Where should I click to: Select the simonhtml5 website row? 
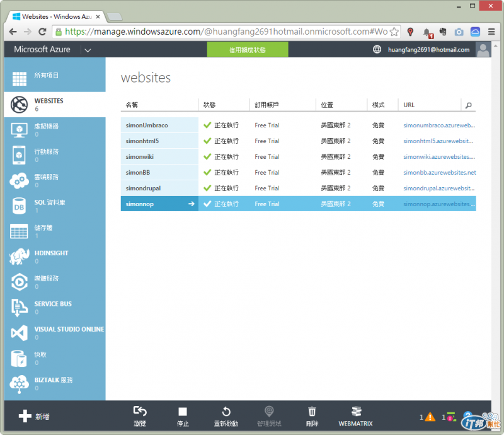coord(298,141)
